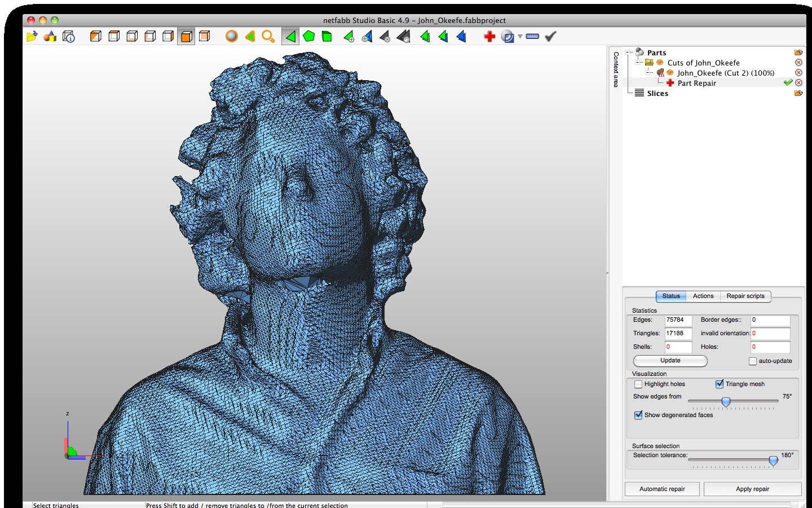Image resolution: width=812 pixels, height=508 pixels.
Task: Choose the Select triangles tool
Action: pos(290,37)
